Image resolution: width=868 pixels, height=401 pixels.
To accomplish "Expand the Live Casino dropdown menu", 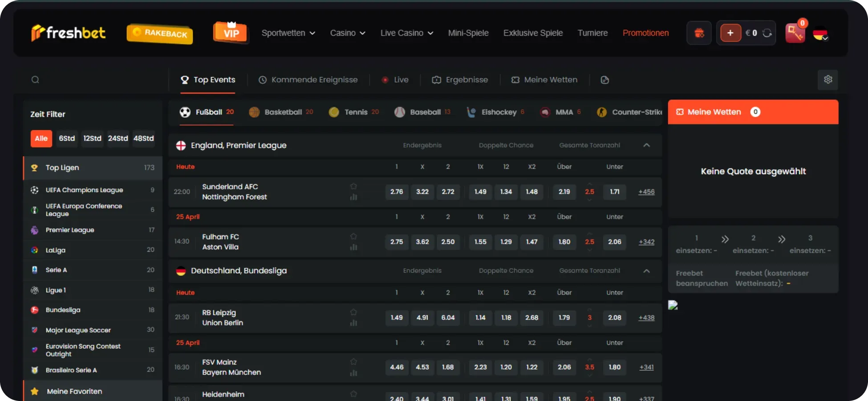I will click(407, 33).
